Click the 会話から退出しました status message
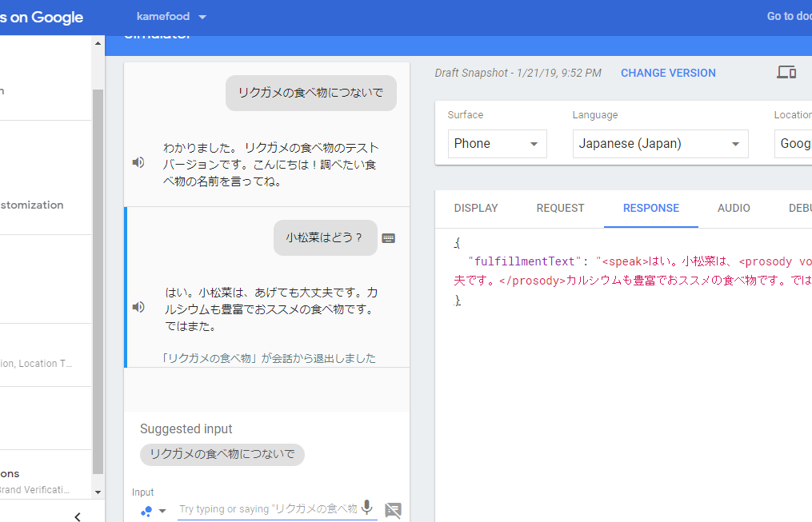 click(268, 358)
